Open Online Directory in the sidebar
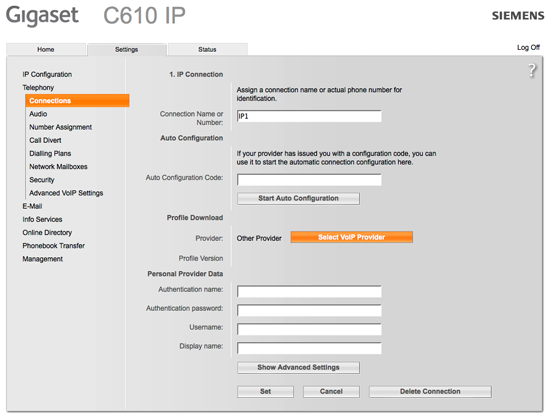This screenshot has height=419, width=550. coord(47,232)
